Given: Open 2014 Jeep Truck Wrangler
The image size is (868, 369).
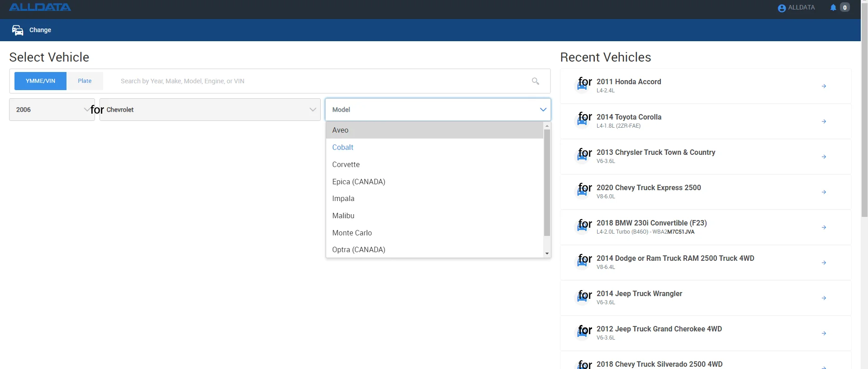Looking at the screenshot, I should click(x=706, y=298).
